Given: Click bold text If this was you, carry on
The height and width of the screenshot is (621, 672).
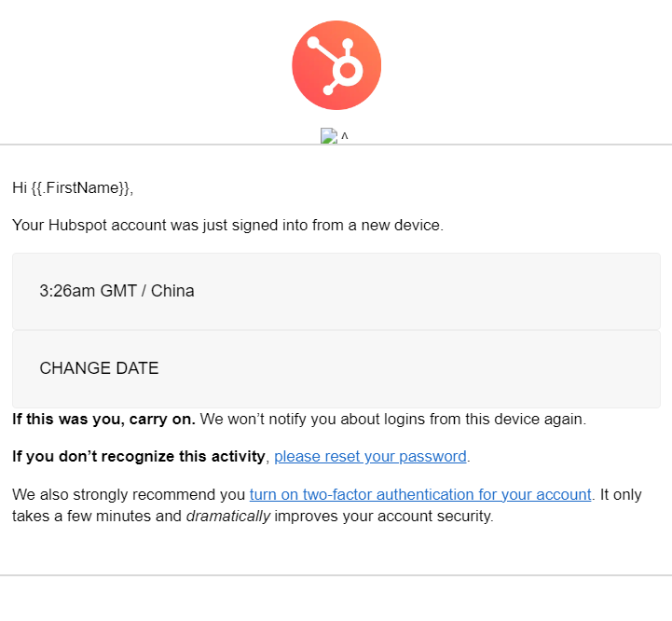Looking at the screenshot, I should (103, 419).
